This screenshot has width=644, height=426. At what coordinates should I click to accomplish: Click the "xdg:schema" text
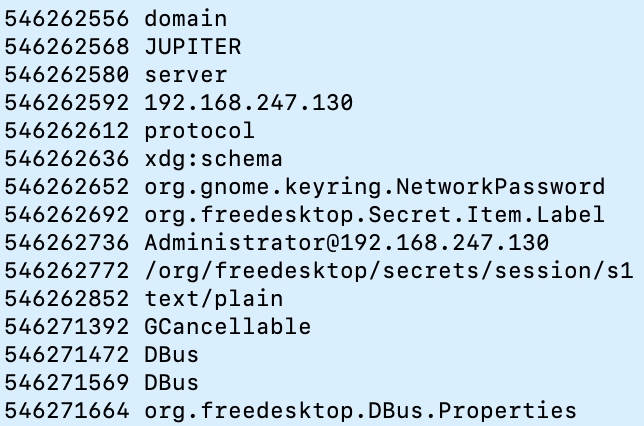tap(213, 158)
